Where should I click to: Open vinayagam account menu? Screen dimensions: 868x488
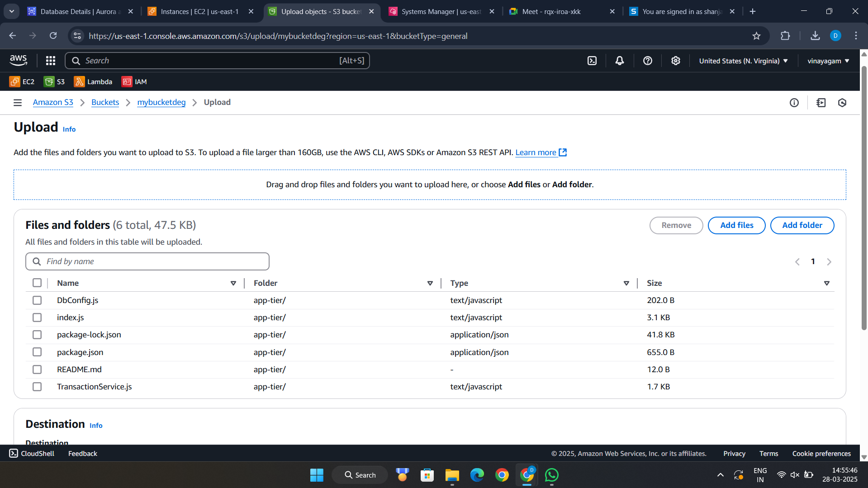click(x=828, y=61)
